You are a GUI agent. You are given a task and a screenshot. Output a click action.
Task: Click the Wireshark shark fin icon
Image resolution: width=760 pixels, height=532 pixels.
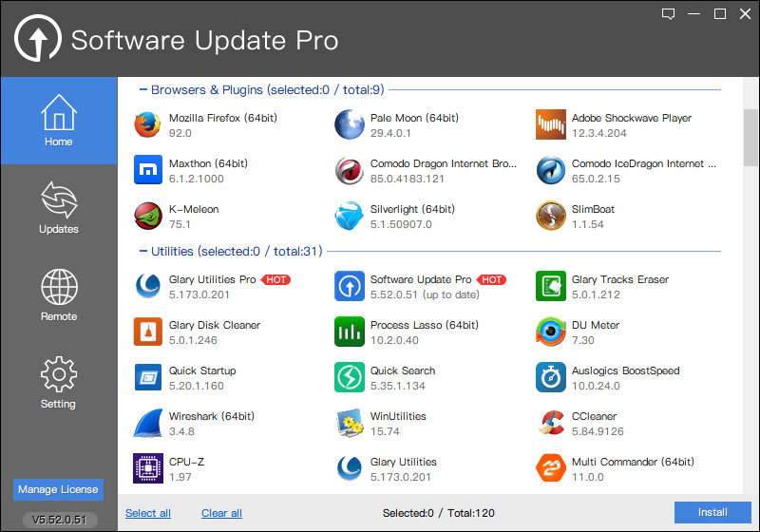coord(148,423)
